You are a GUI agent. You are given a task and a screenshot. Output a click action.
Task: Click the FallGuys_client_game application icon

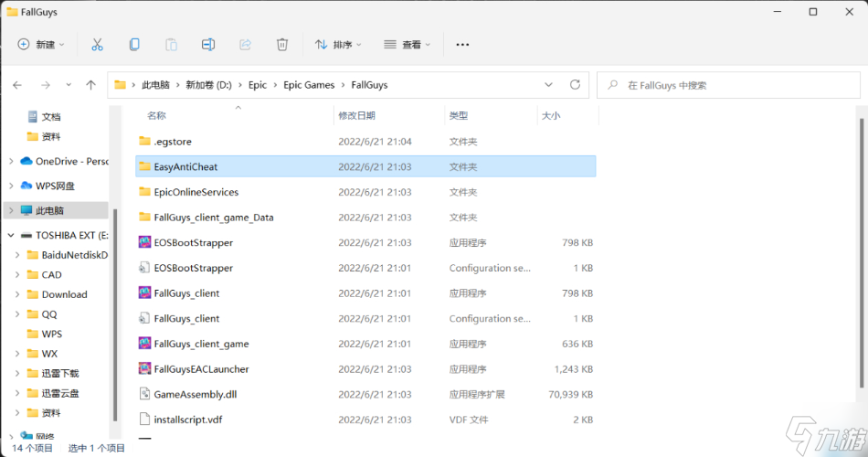point(144,344)
